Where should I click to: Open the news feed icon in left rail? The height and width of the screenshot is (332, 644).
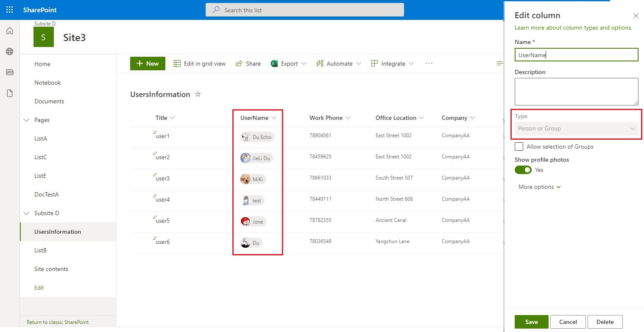pos(10,72)
